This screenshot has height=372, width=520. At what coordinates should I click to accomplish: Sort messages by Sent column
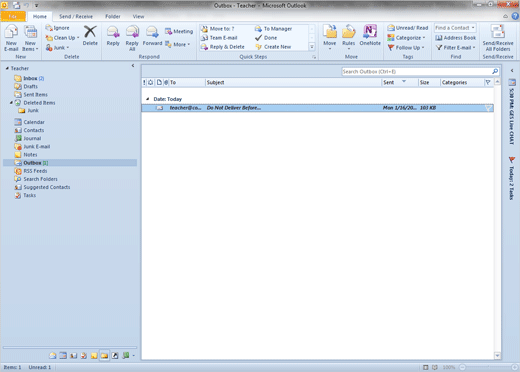(399, 82)
